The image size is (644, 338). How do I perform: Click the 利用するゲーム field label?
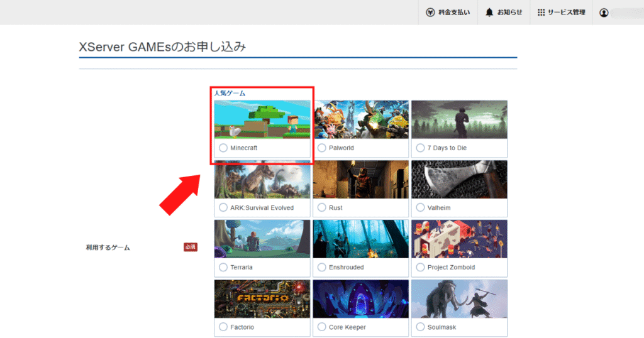pos(108,248)
